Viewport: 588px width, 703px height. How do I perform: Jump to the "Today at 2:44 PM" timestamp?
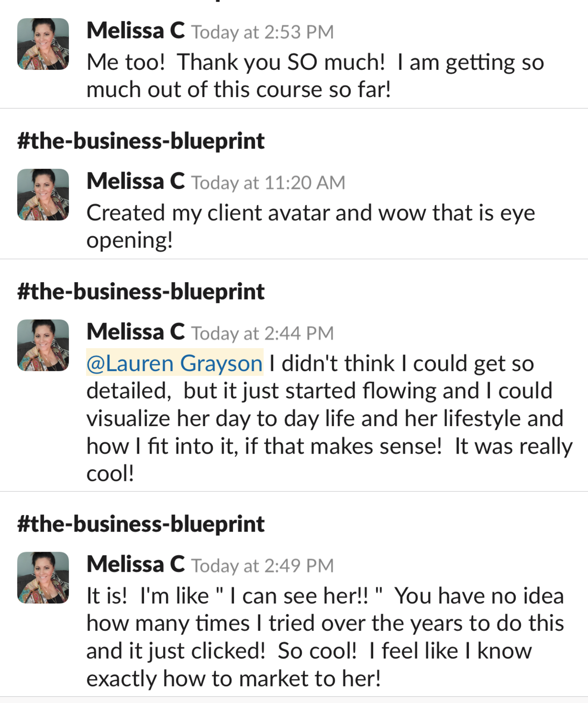click(x=262, y=333)
